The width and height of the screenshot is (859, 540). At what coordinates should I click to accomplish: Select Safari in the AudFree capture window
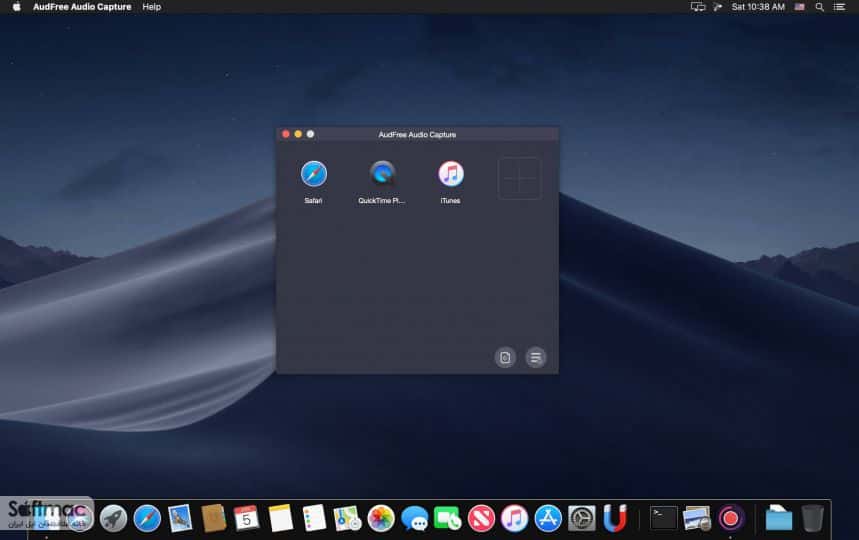[x=313, y=175]
